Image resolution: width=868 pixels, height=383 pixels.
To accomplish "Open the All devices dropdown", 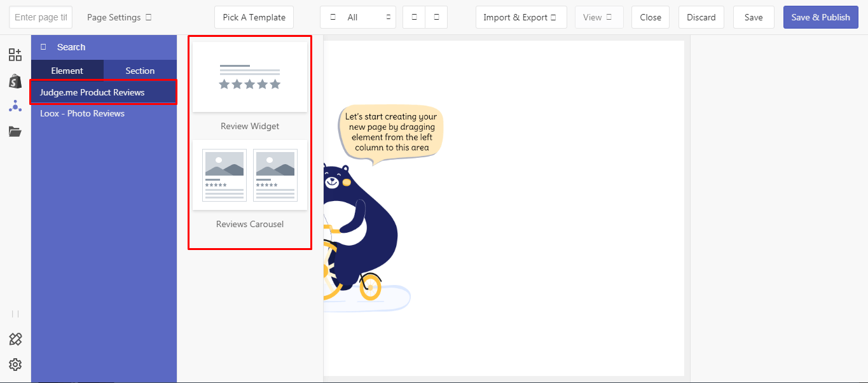I will pyautogui.click(x=358, y=17).
